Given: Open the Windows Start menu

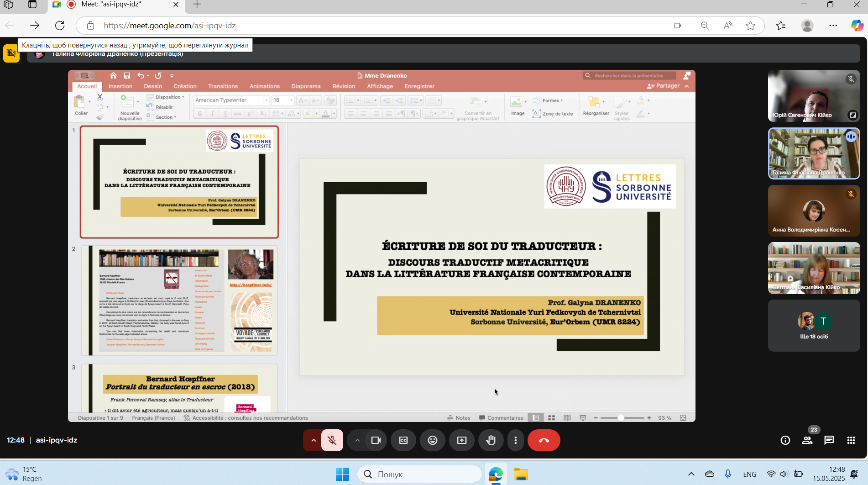Looking at the screenshot, I should pos(342,474).
